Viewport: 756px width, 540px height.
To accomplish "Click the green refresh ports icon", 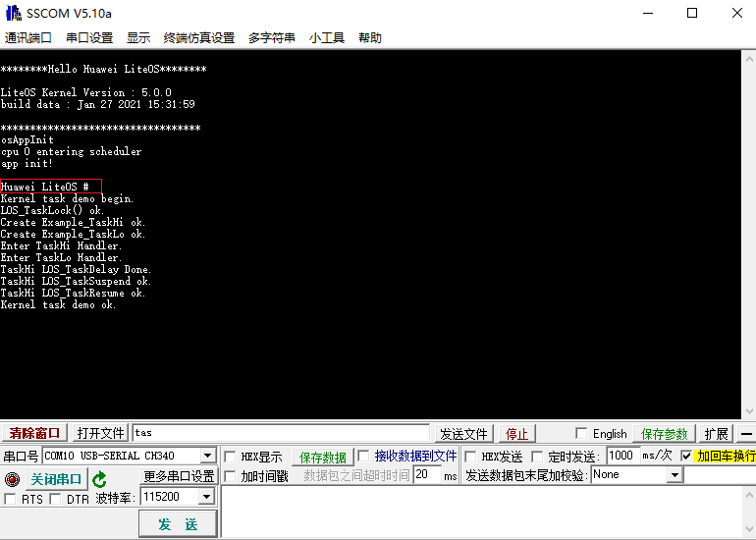I will [99, 480].
